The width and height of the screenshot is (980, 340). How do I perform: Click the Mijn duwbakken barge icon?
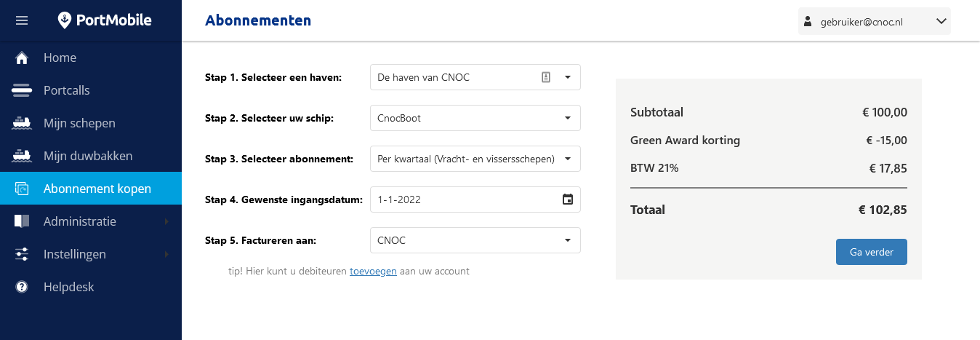click(22, 157)
